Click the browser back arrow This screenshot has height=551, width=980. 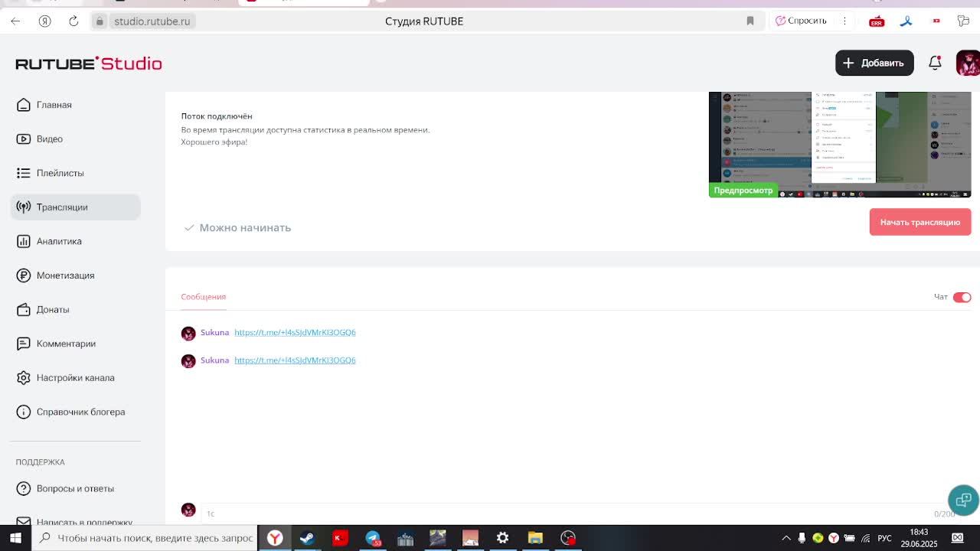(15, 21)
